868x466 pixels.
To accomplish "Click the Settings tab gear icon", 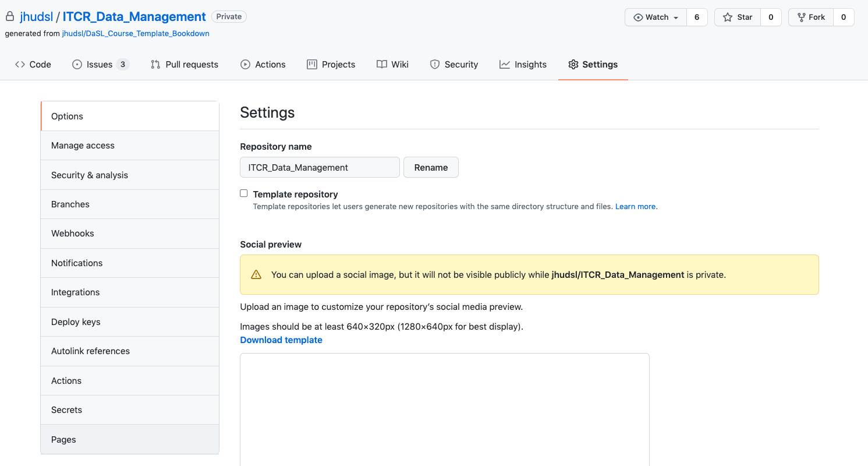I will 573,65.
